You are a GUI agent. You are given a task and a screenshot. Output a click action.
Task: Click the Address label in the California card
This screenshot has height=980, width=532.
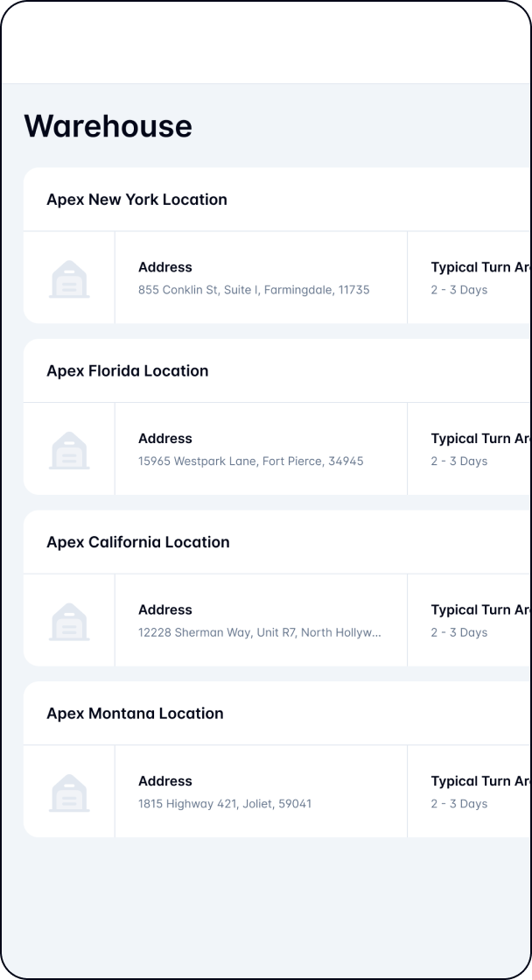[165, 610]
